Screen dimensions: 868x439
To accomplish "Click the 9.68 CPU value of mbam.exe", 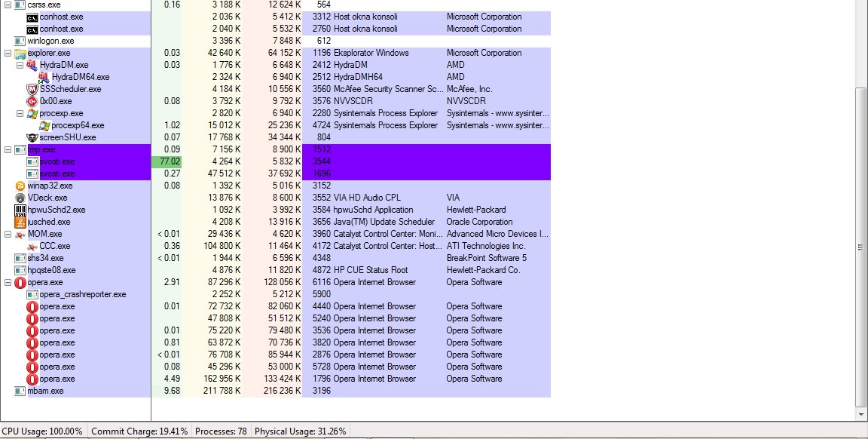I will 172,391.
